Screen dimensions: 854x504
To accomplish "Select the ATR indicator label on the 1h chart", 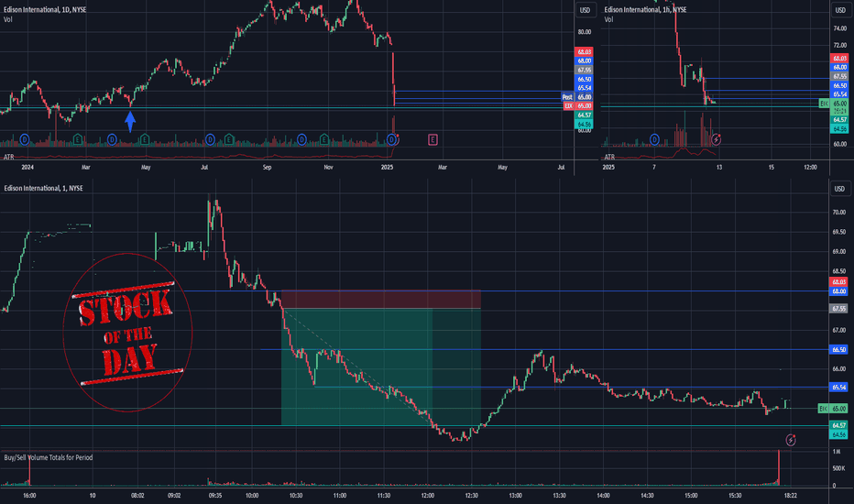I will click(x=609, y=157).
